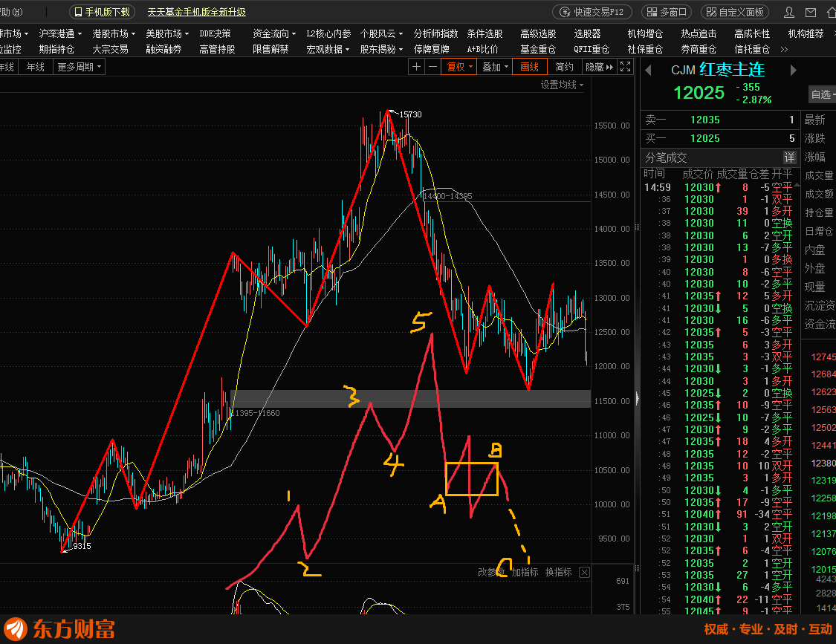Open 复权 dropdown
This screenshot has width=836, height=644.
coord(458,67)
